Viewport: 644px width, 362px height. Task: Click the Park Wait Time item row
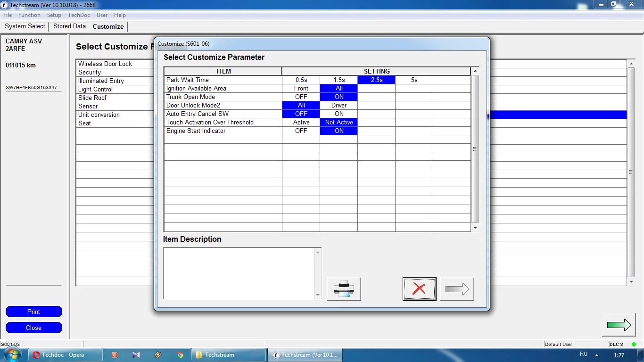223,80
